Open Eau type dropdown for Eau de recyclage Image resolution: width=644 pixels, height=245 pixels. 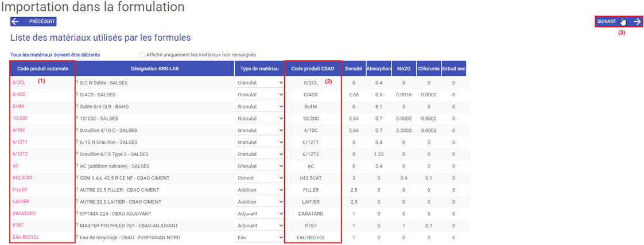[259, 237]
